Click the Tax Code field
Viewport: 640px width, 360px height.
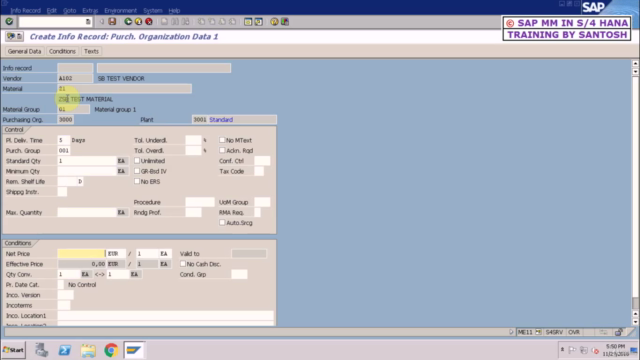pyautogui.click(x=259, y=171)
